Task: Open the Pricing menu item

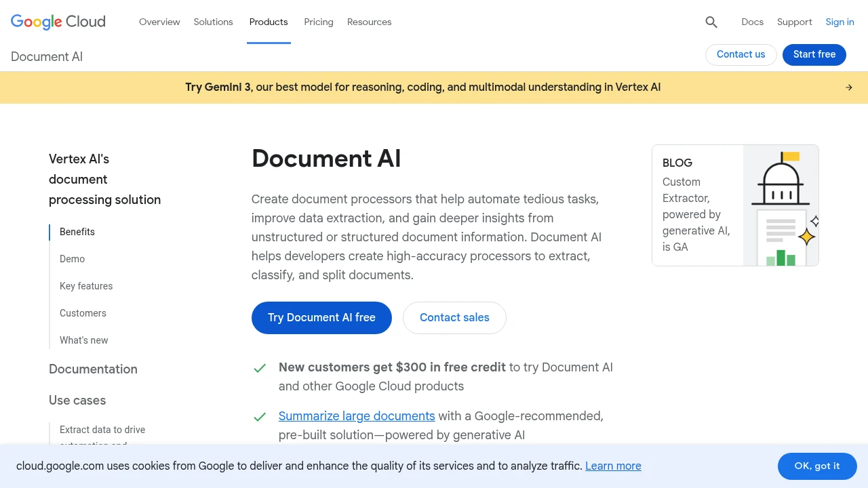Action: [319, 22]
